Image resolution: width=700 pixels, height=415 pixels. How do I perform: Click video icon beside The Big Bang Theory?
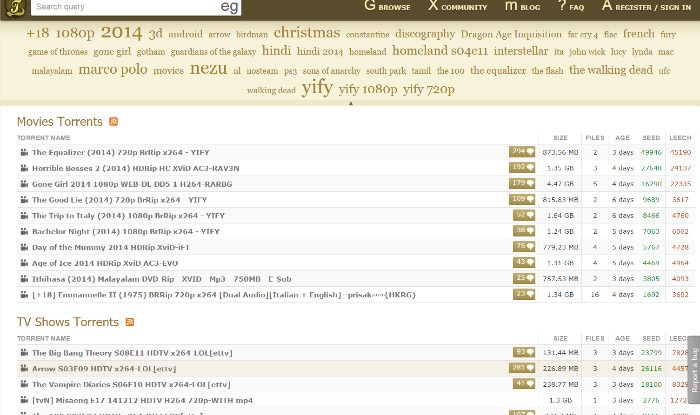point(24,353)
